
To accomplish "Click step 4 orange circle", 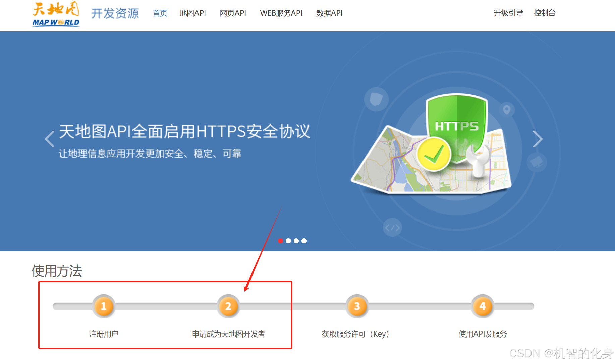I will click(x=483, y=306).
